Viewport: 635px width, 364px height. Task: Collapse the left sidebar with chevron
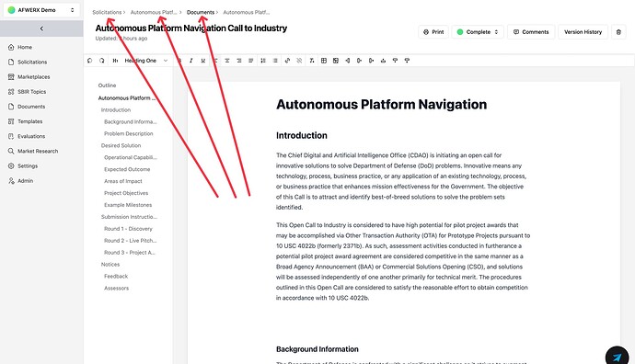(x=41, y=28)
